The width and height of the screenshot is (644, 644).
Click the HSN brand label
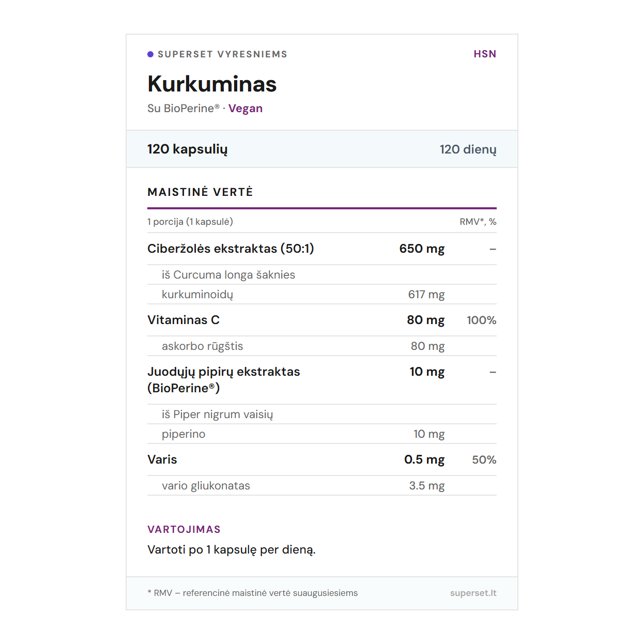[485, 54]
